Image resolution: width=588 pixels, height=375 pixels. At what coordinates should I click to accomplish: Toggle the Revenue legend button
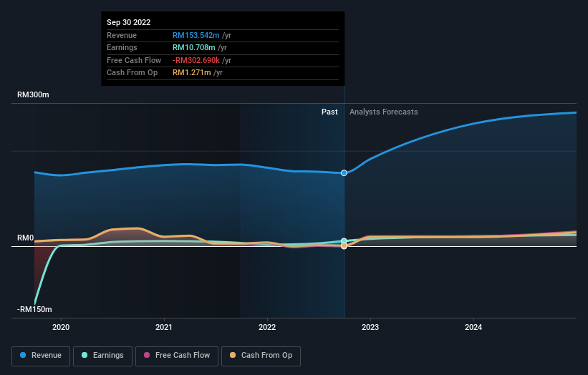click(41, 356)
